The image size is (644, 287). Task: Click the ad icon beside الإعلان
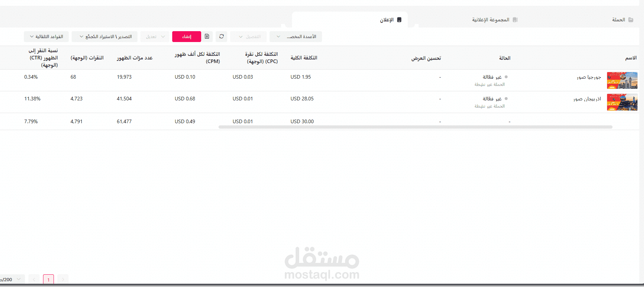click(x=399, y=20)
